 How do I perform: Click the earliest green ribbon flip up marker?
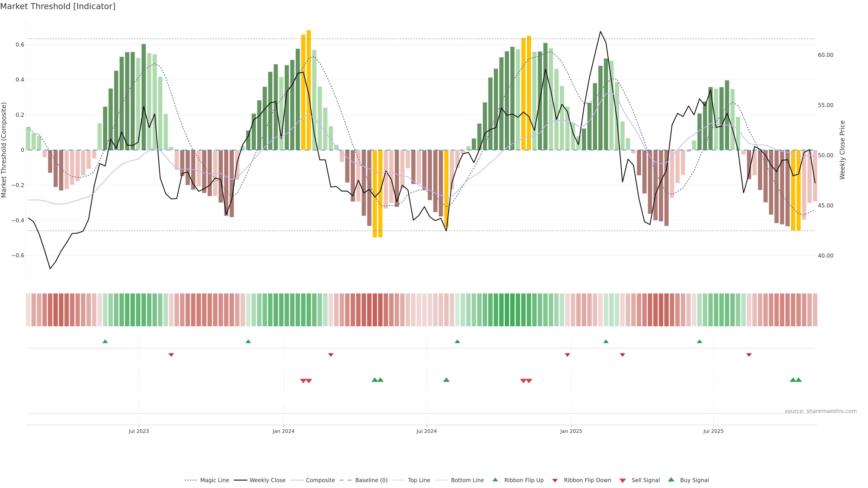click(x=105, y=342)
